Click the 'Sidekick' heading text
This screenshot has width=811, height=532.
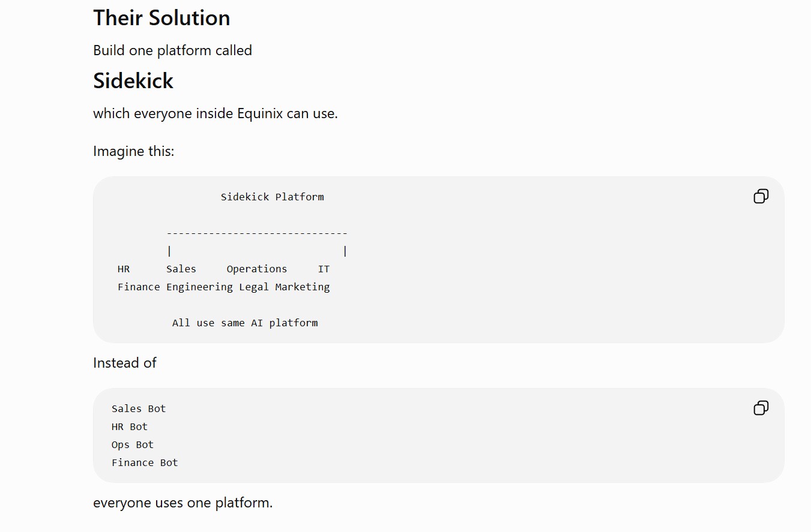tap(133, 81)
